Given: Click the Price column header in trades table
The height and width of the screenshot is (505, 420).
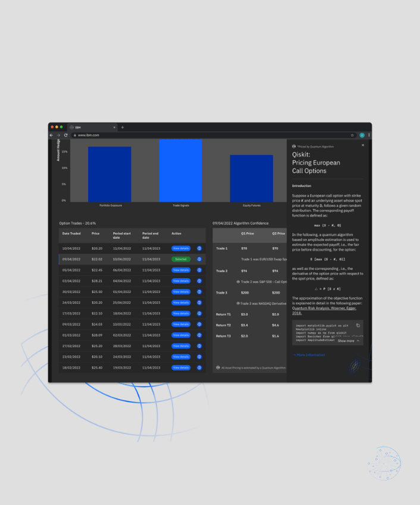Looking at the screenshot, I should [x=96, y=233].
